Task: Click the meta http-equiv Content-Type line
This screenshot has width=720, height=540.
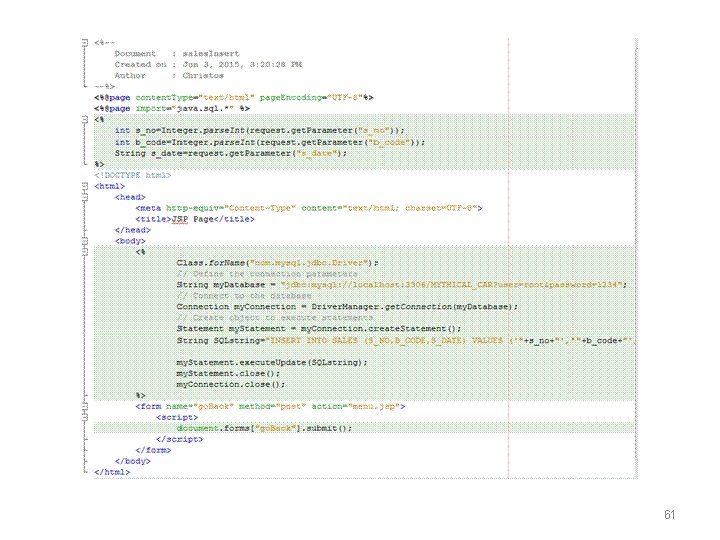Action: pos(309,208)
